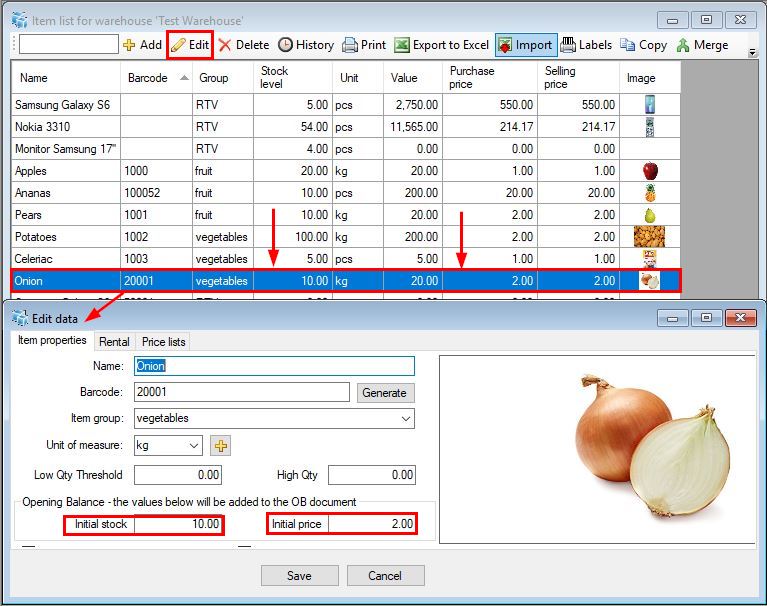Click the Copy toolbar button

point(643,45)
